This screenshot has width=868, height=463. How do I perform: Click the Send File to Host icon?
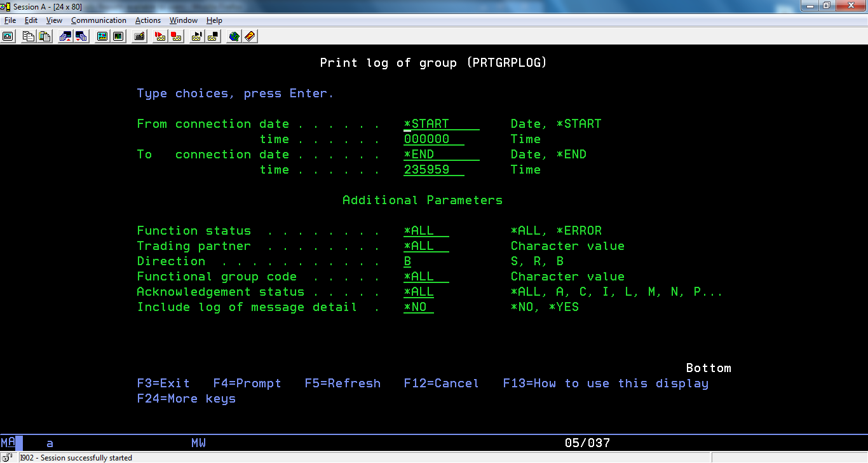tap(65, 36)
